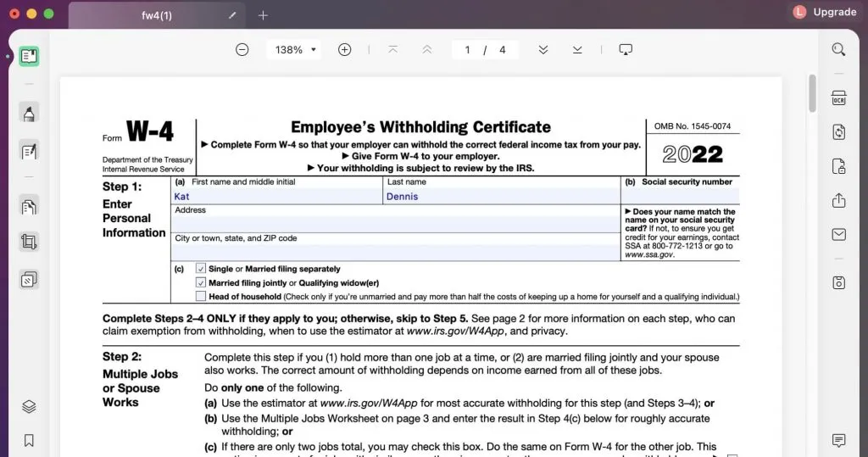Open the search magnifier
The image size is (868, 457).
tap(838, 50)
